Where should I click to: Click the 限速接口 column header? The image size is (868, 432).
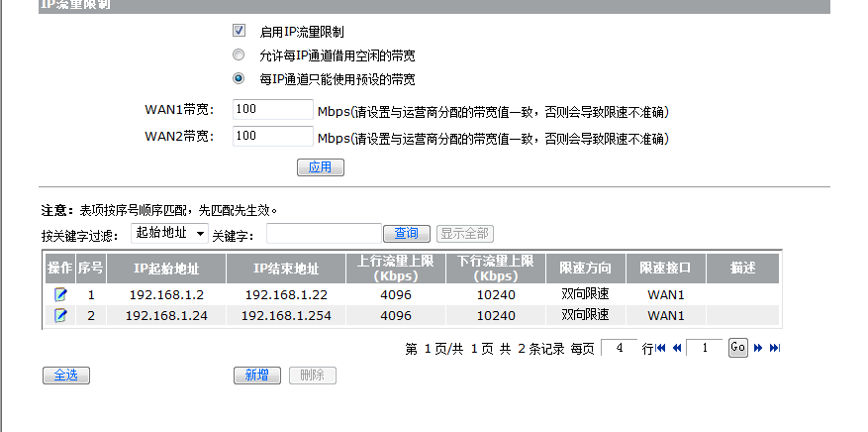tap(666, 269)
